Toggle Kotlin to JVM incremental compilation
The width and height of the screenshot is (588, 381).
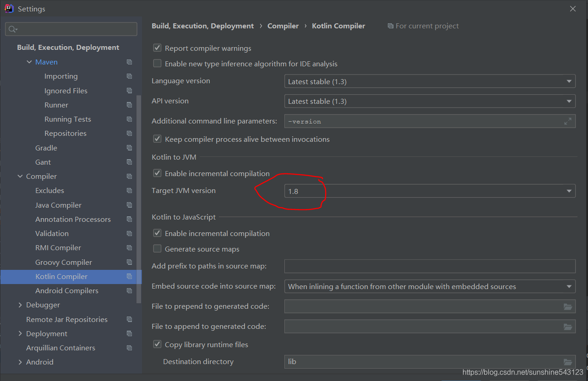(x=158, y=173)
